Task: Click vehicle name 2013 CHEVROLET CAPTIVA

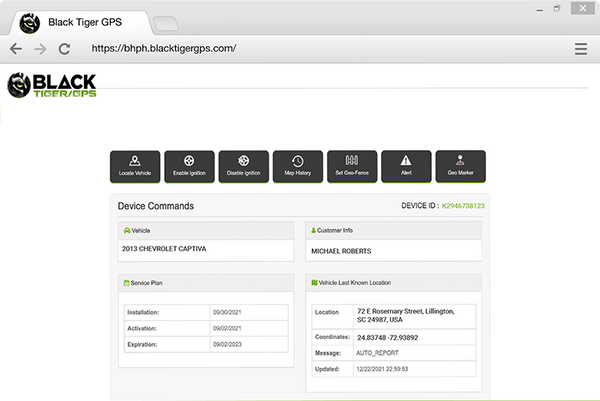Action: pyautogui.click(x=164, y=249)
